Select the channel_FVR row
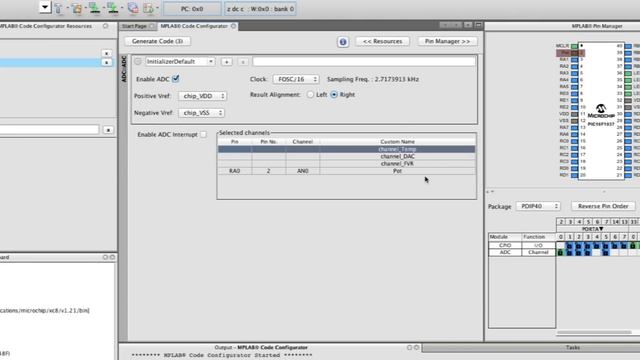640x360 pixels. pyautogui.click(x=347, y=164)
